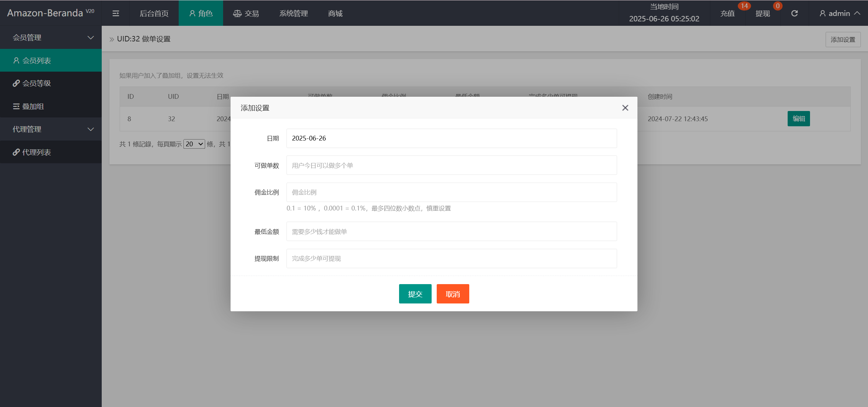Expand the admin user menu
The image size is (868, 407).
pos(840,13)
